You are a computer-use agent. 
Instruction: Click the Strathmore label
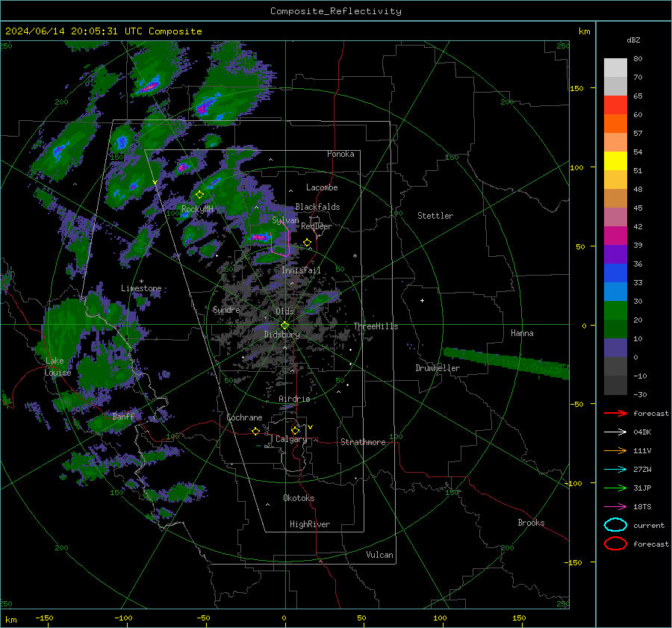(363, 442)
